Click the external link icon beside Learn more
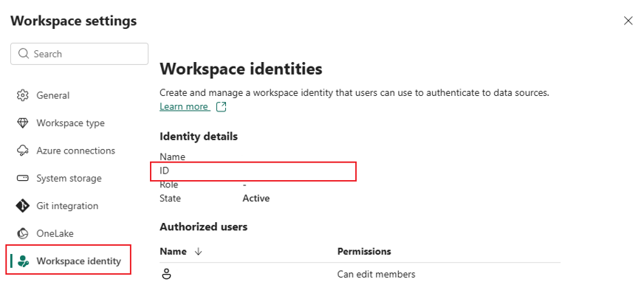 point(222,107)
